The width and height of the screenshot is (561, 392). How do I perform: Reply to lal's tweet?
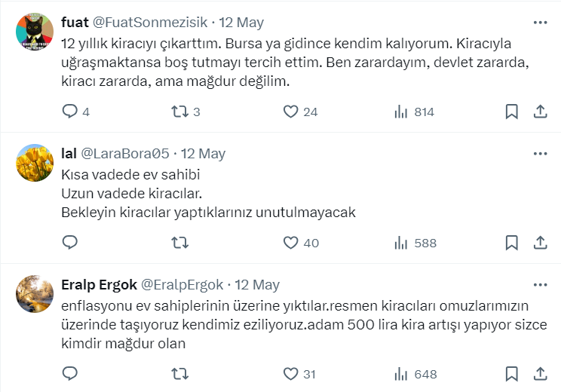coord(70,243)
